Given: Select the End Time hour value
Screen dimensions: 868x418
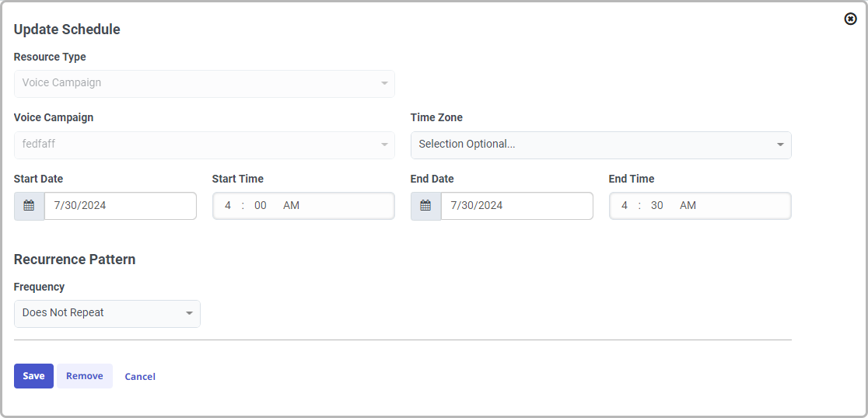Looking at the screenshot, I should point(625,206).
